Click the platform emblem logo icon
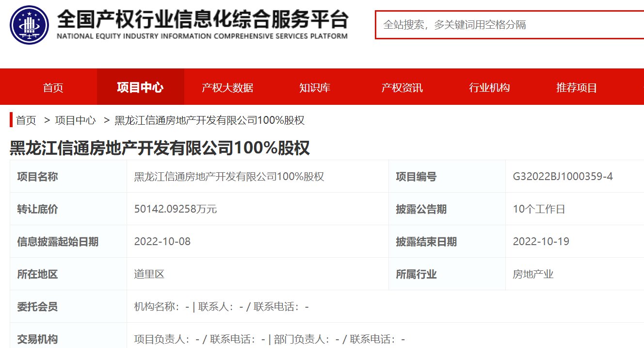This screenshot has width=644, height=348. point(29,25)
